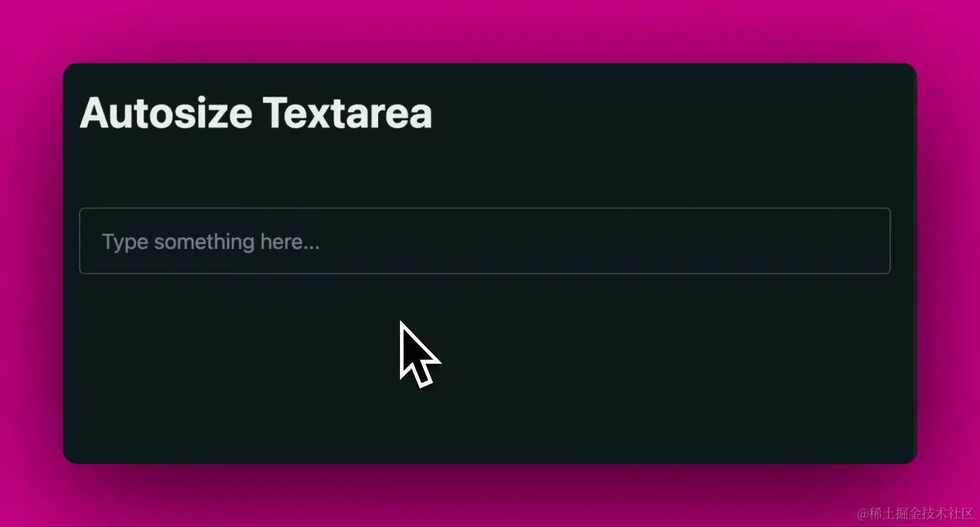Image resolution: width=980 pixels, height=527 pixels.
Task: Click the black tip of the arrow cursor image
Action: tap(404, 326)
